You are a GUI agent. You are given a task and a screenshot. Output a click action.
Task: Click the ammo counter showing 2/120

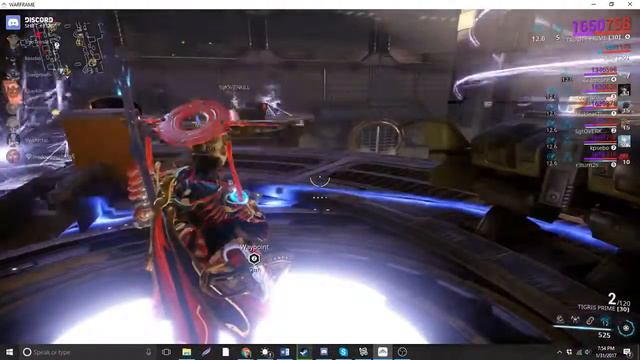tap(619, 299)
